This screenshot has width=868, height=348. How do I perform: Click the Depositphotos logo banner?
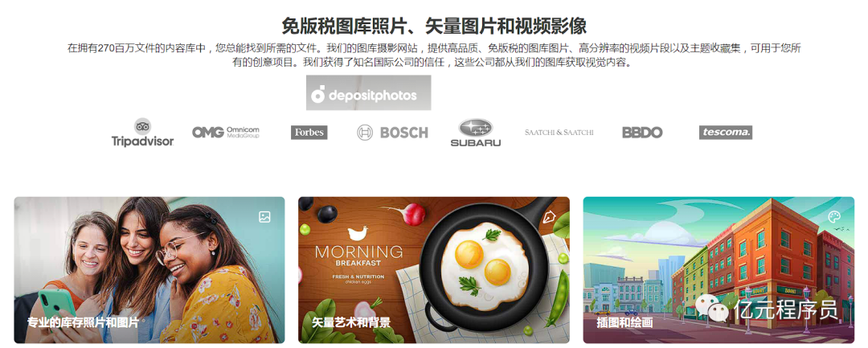point(368,93)
